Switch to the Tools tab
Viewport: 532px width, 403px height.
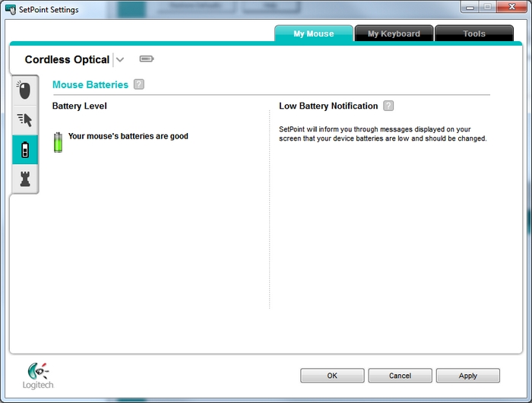[x=474, y=33]
